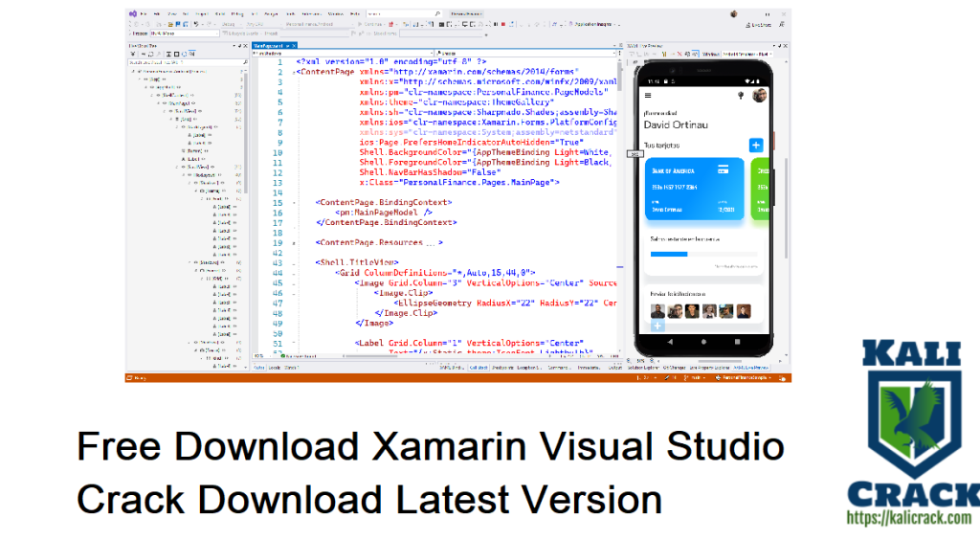980x540 pixels.
Task: Close the MainPage.xaml editor tab
Action: pyautogui.click(x=294, y=46)
